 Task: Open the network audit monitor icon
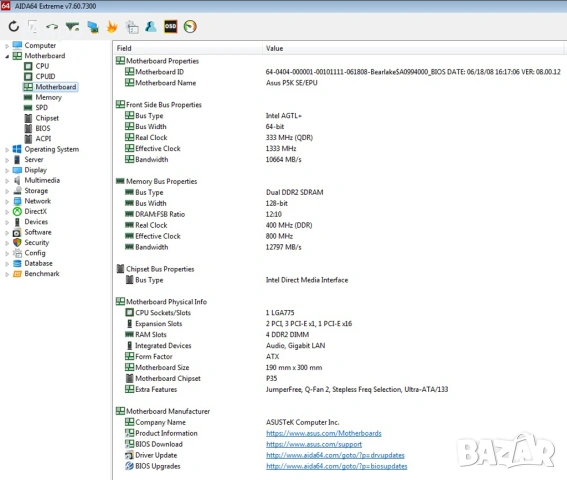tap(93, 27)
